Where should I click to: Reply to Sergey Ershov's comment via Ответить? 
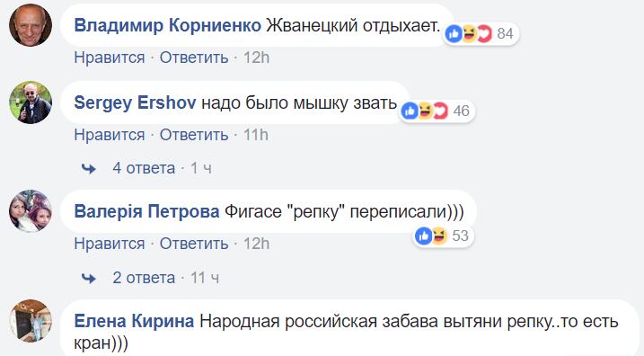tap(194, 135)
